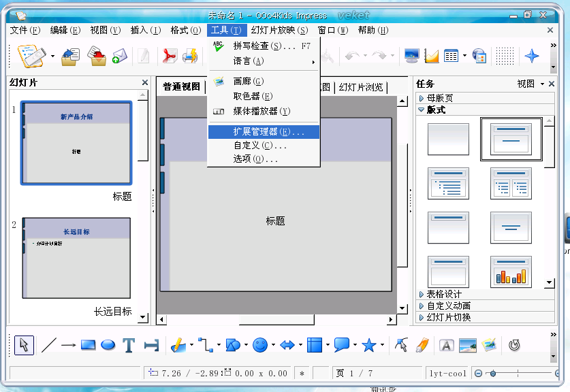Click layouts list scroll down arrow

pos(550,282)
